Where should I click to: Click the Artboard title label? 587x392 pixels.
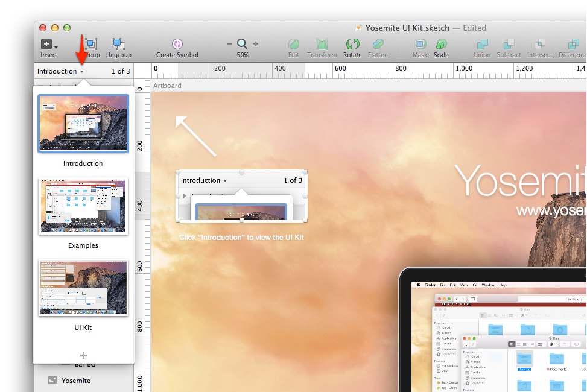click(x=167, y=86)
